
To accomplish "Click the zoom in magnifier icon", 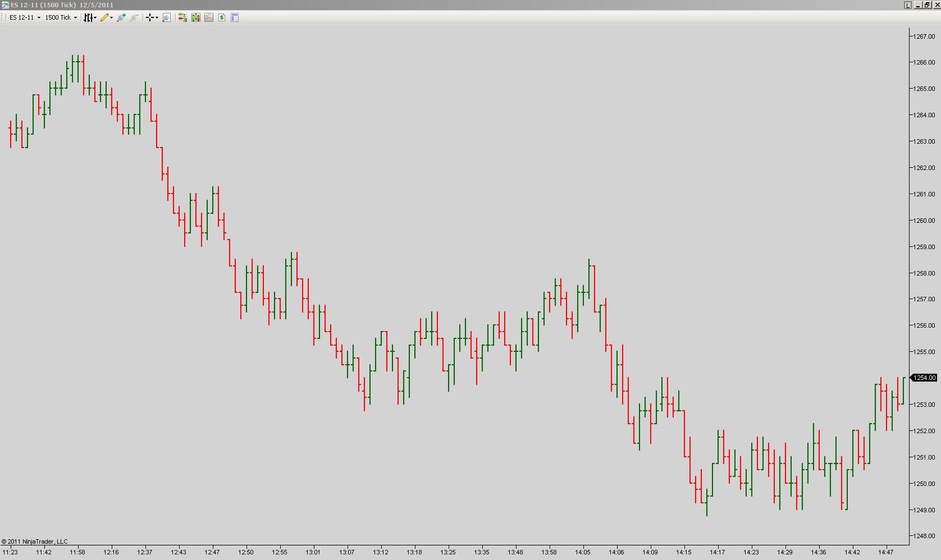I will pos(121,17).
